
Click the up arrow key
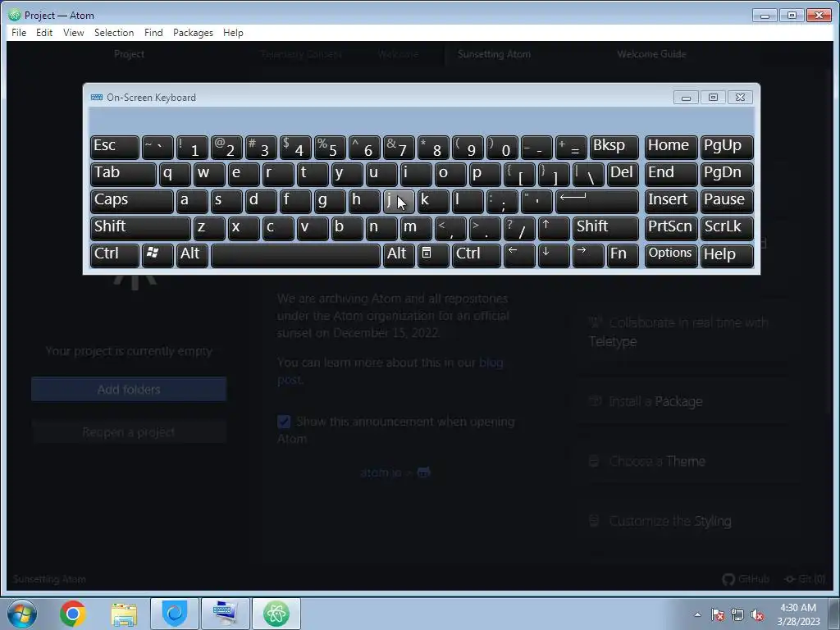point(554,228)
